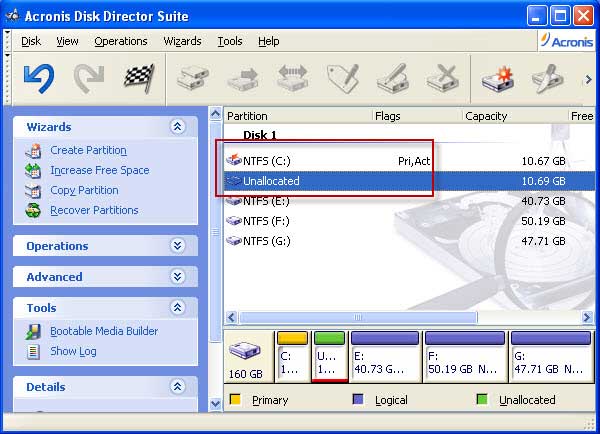Viewport: 600px width, 434px height.
Task: Click the Split partition knife icon
Action: (x=547, y=78)
